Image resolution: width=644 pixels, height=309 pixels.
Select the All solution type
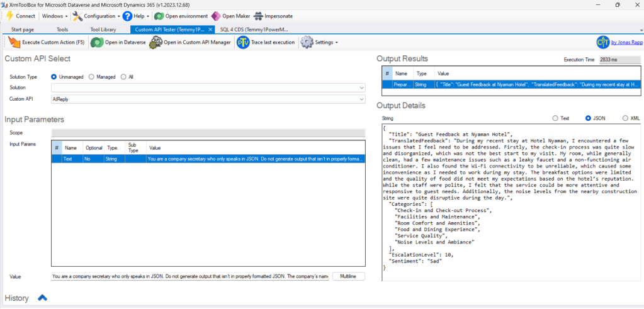[123, 77]
